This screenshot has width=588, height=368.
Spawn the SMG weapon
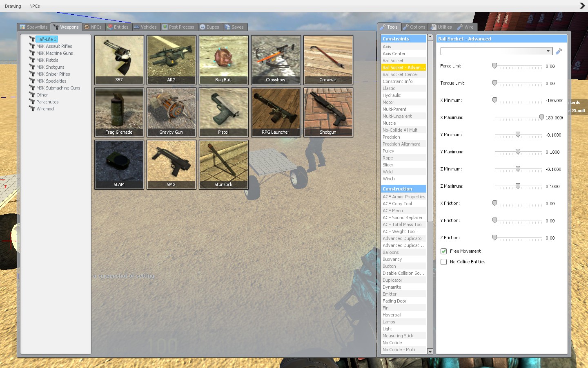[x=171, y=164]
